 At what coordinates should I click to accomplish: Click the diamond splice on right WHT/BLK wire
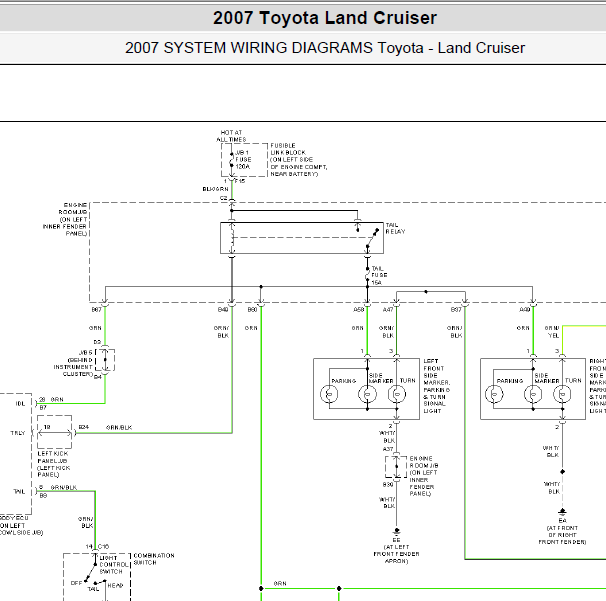pyautogui.click(x=562, y=472)
